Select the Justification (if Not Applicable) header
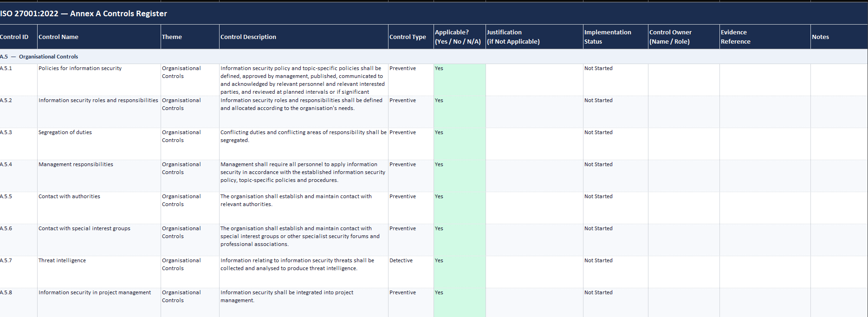Screen dimensions: 868x317 pyautogui.click(x=534, y=37)
